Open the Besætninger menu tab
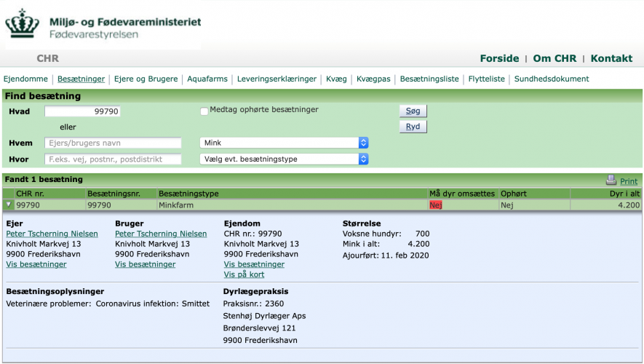 click(x=81, y=79)
